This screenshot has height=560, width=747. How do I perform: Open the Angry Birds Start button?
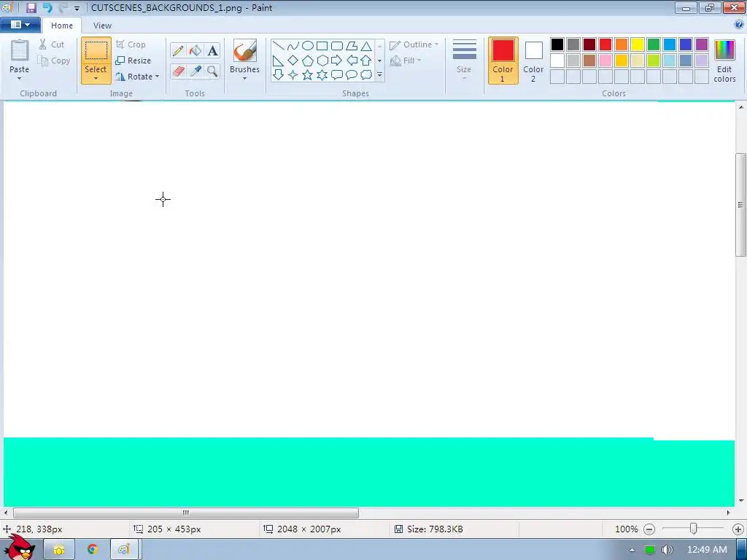click(x=20, y=548)
